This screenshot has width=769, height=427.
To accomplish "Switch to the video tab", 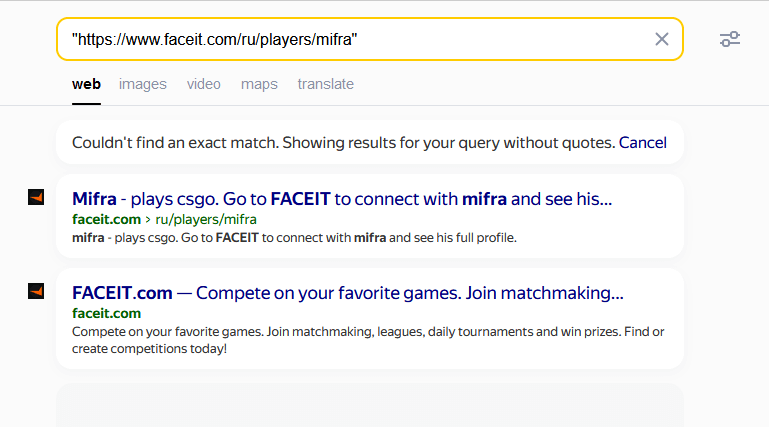I will (x=204, y=84).
